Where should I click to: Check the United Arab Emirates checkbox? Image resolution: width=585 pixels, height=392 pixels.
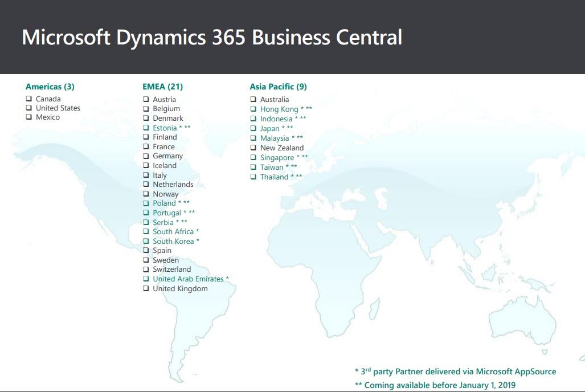click(145, 279)
